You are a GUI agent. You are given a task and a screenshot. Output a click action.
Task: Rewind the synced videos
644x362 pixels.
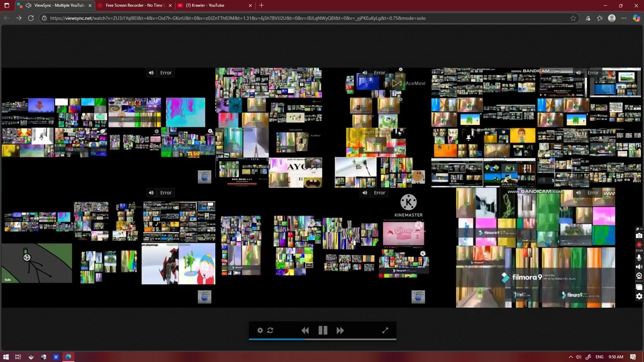[x=305, y=330]
